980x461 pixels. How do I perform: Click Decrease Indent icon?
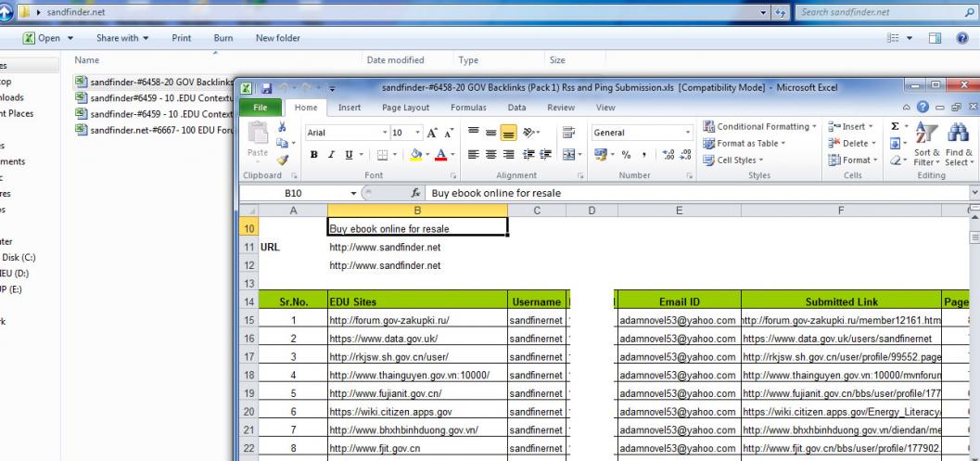click(x=528, y=155)
